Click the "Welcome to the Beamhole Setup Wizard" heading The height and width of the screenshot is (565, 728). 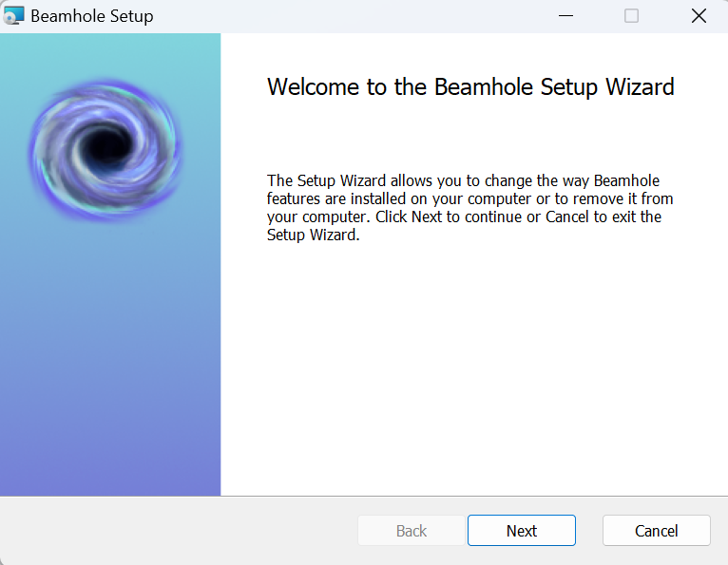470,86
